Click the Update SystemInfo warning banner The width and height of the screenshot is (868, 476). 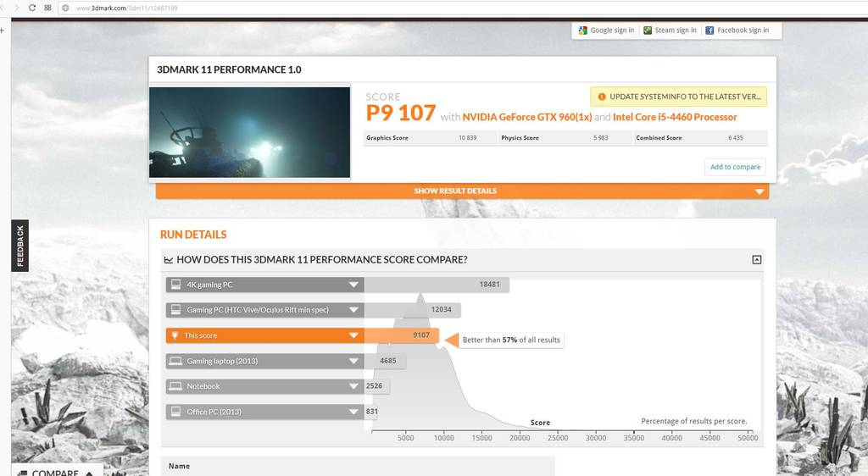coord(678,97)
